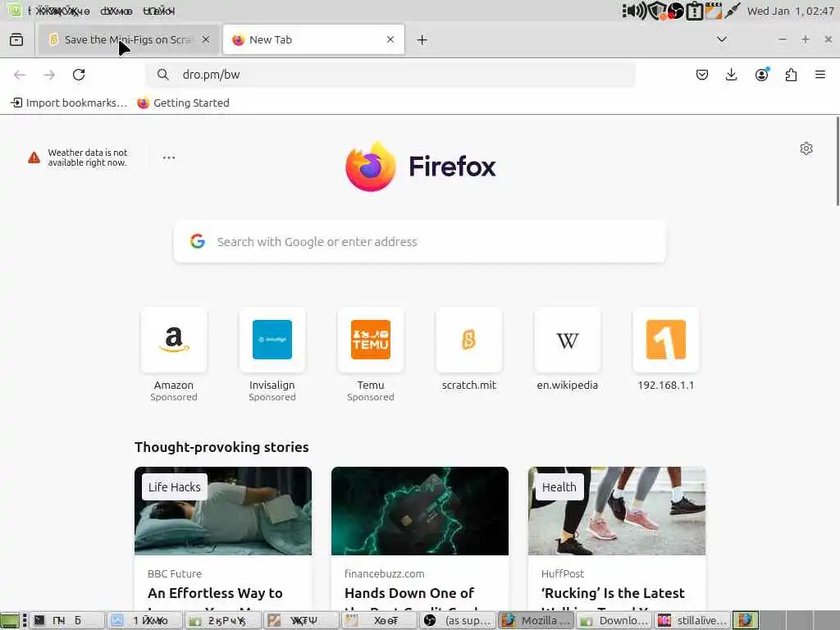Image resolution: width=840 pixels, height=630 pixels.
Task: Open the weather widget three-dot menu
Action: click(x=169, y=157)
